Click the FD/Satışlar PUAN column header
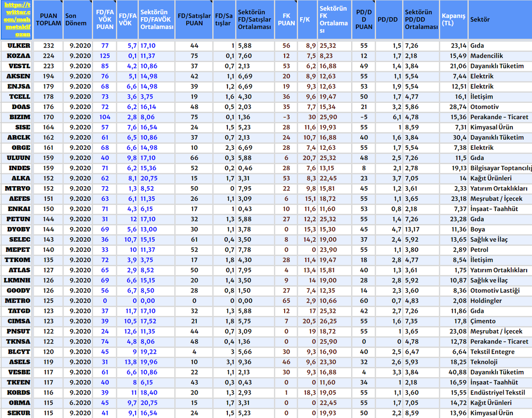This screenshot has width=532, height=418. point(194,20)
